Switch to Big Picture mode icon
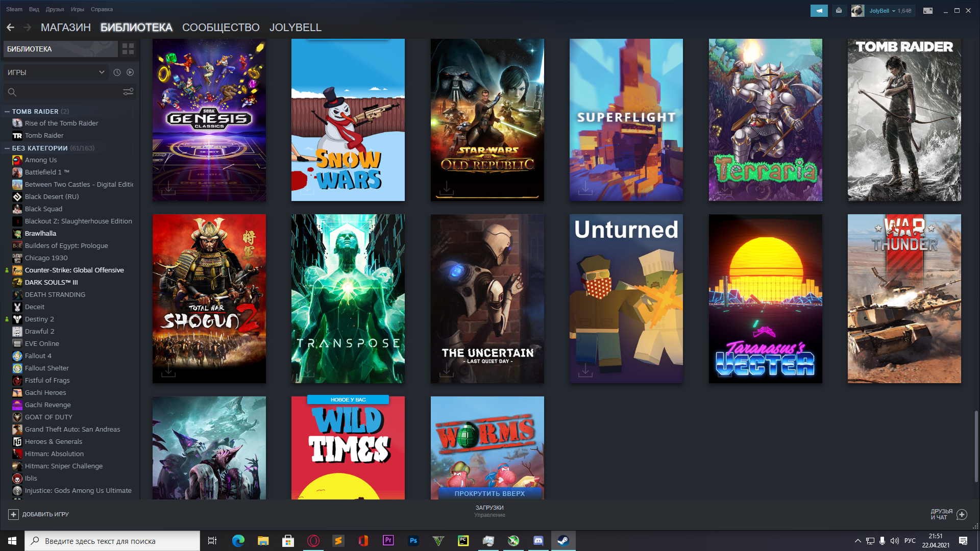Viewport: 980px width, 551px height. [928, 11]
